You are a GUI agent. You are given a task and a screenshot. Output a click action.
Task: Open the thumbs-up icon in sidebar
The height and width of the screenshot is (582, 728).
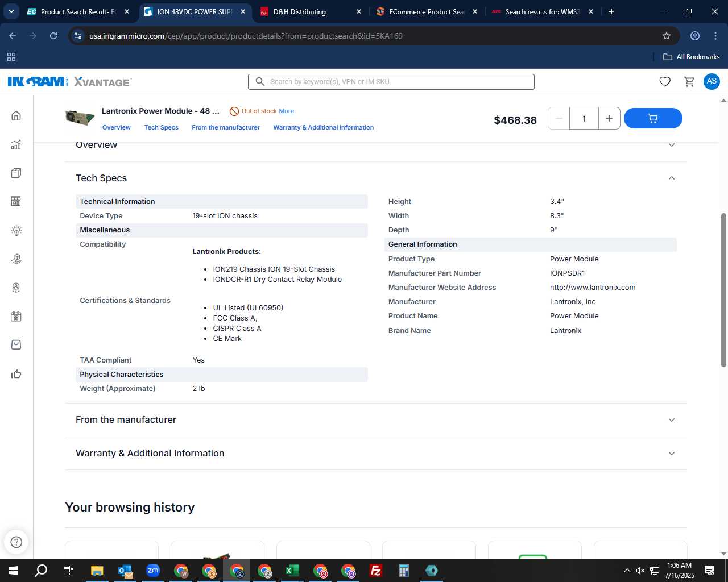[x=16, y=373]
